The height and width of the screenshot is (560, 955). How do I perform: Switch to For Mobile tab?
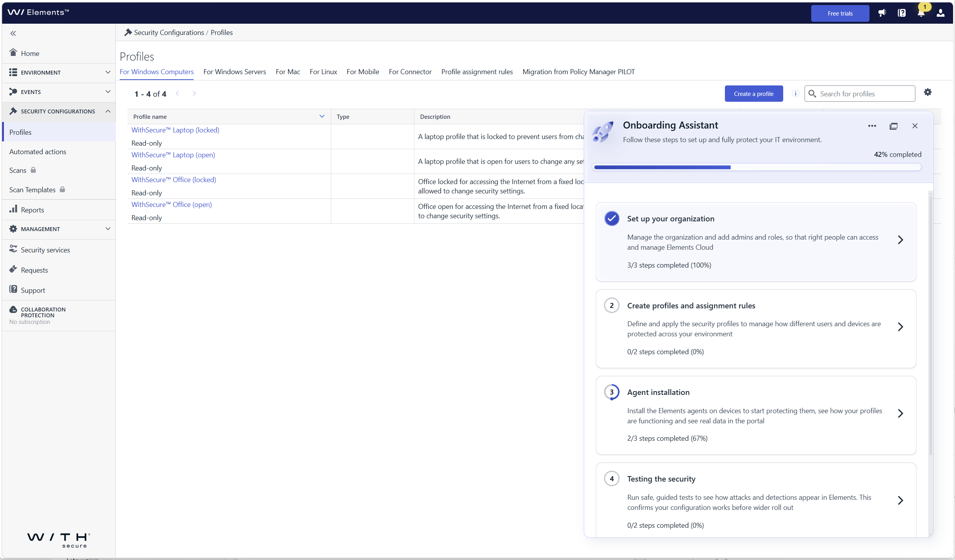[x=363, y=72]
